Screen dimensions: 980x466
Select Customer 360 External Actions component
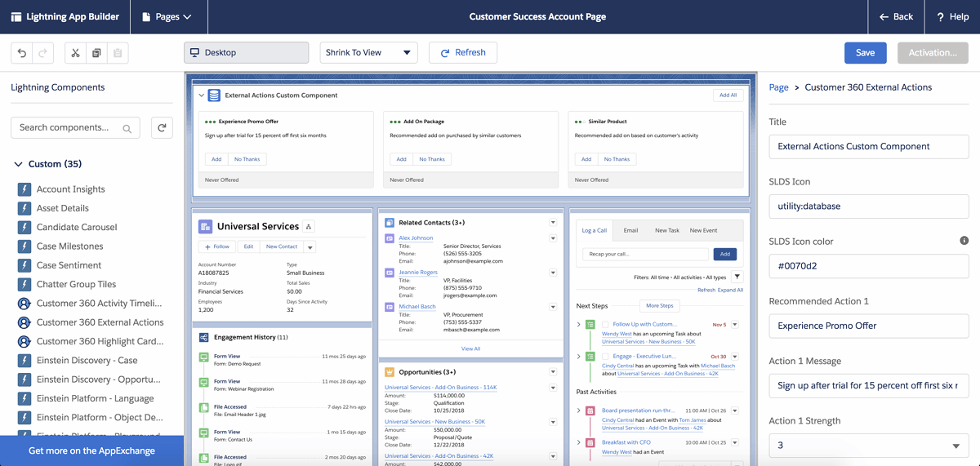[x=100, y=322]
